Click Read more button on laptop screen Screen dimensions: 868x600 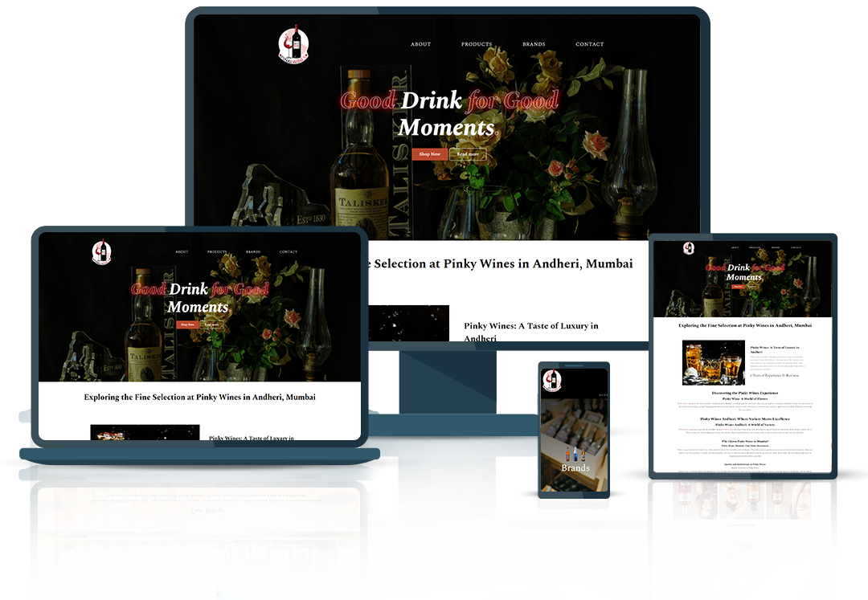pos(211,324)
